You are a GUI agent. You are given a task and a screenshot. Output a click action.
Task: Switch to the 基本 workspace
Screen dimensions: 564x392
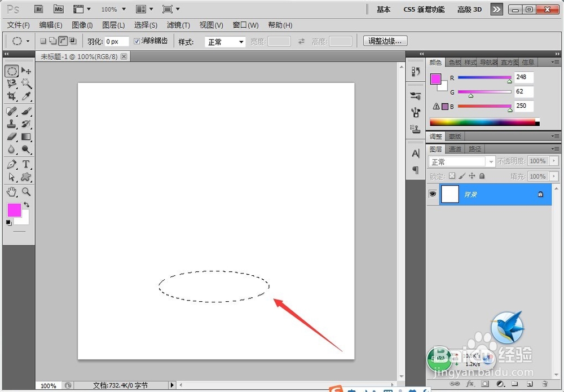tap(384, 10)
